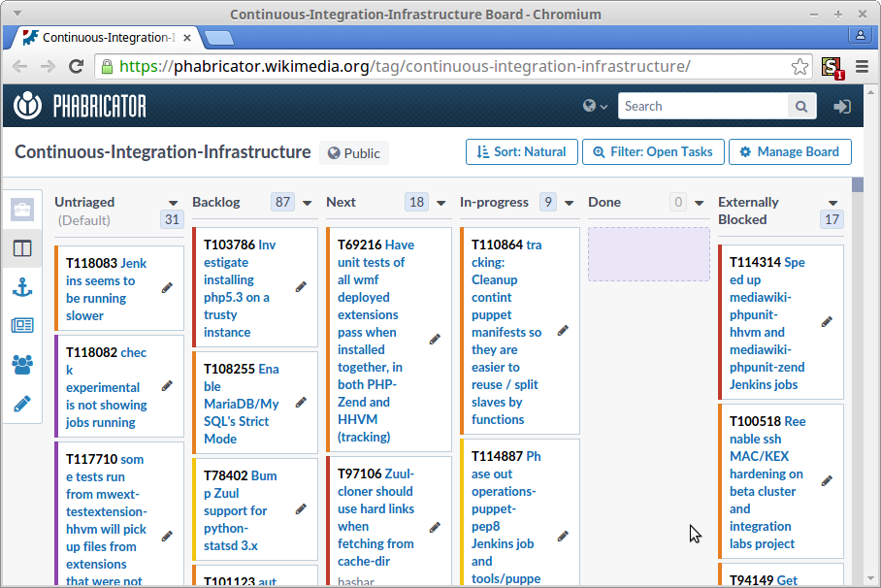Select the workboard columns icon in sidebar
Screen dimensions: 881x588
pos(21,247)
